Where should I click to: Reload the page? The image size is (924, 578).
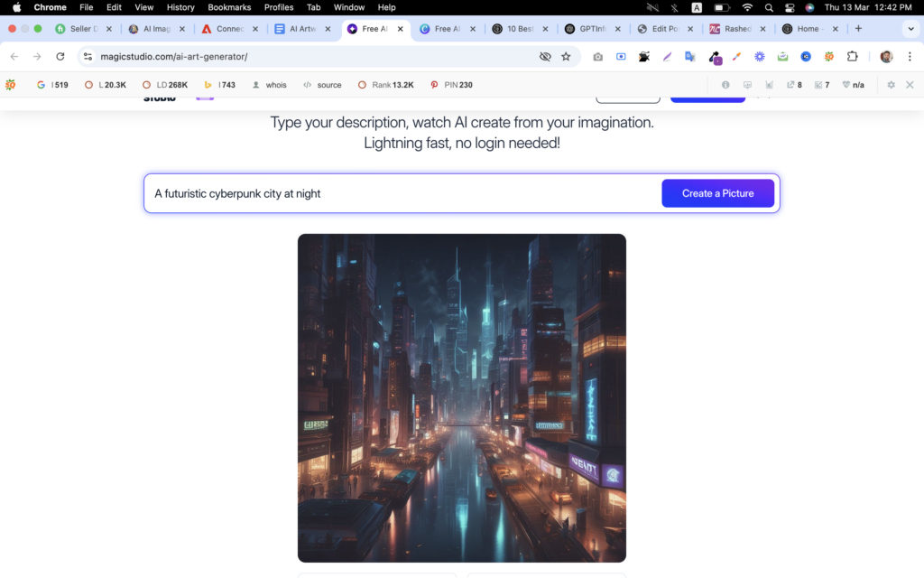[60, 57]
